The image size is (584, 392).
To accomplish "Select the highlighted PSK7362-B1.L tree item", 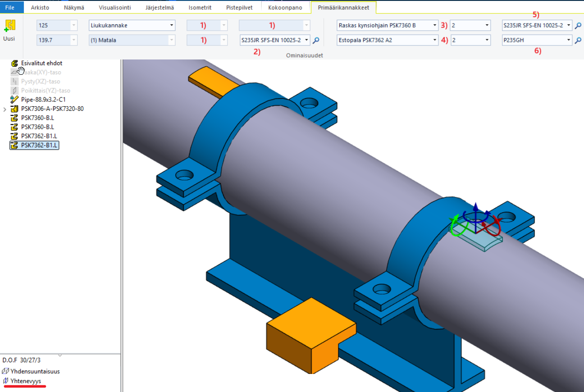I will [39, 145].
